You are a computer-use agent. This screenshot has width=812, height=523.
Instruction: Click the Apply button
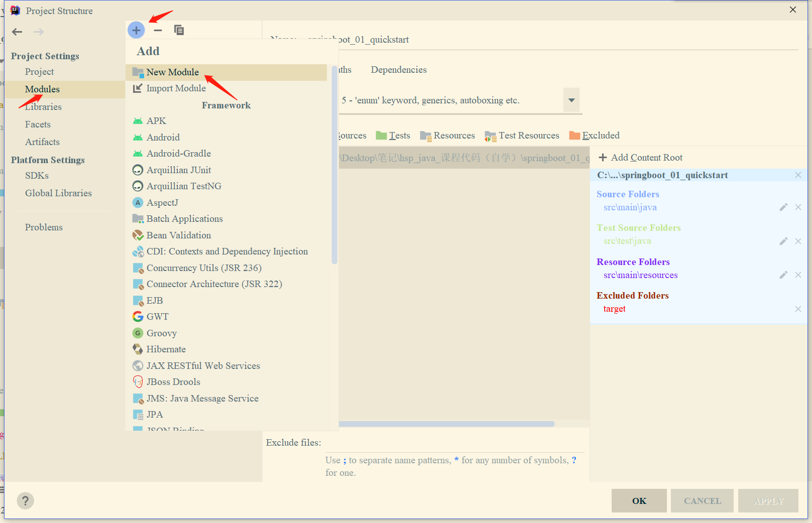point(768,501)
